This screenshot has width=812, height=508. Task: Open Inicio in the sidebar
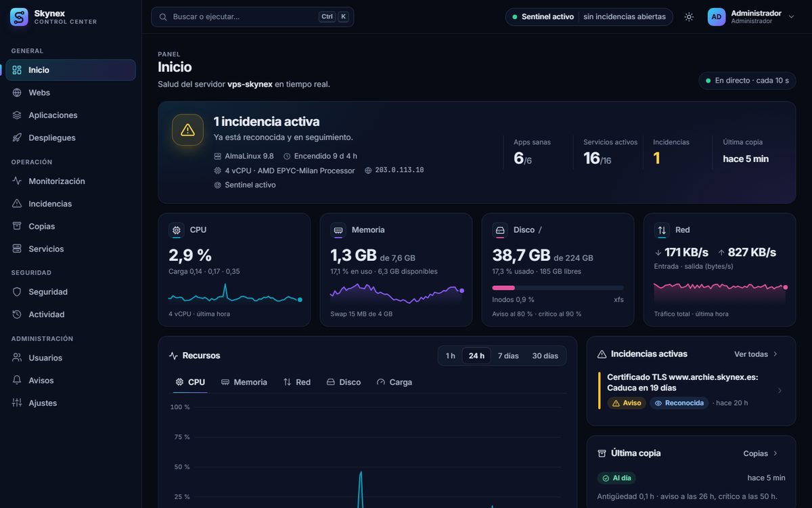tap(71, 70)
